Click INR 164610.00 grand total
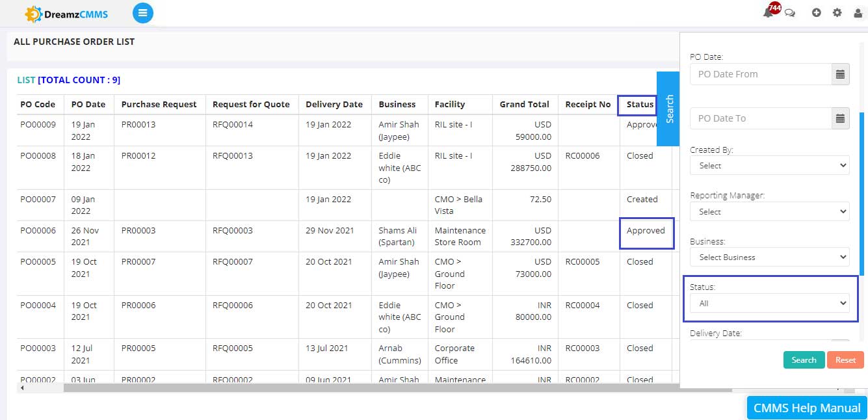 click(x=531, y=354)
